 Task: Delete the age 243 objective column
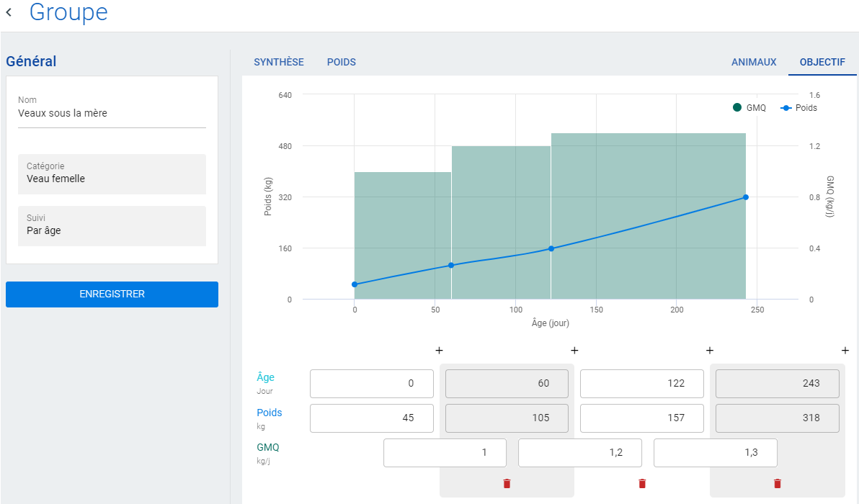pos(778,483)
